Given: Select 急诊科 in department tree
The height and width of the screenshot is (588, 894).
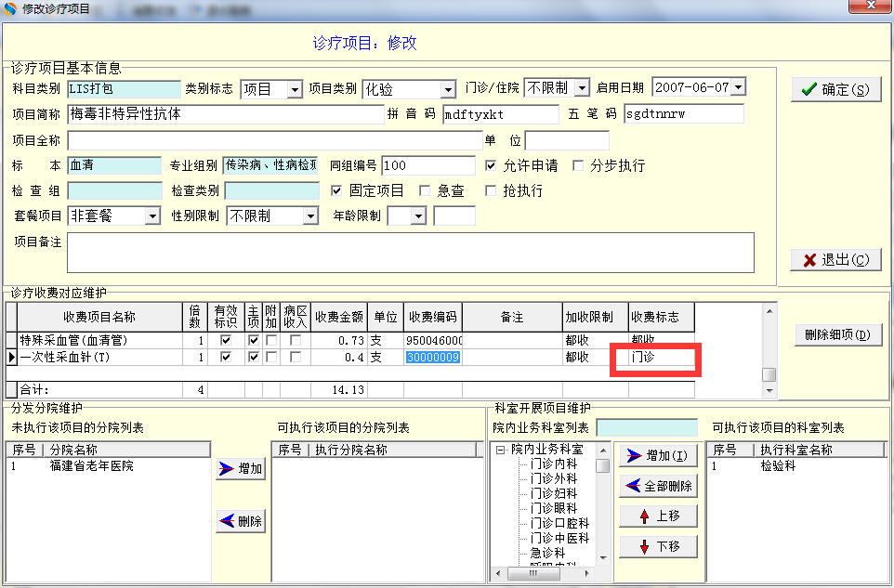Looking at the screenshot, I should (x=547, y=553).
